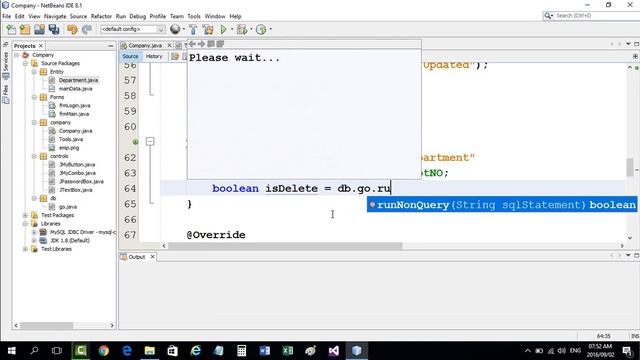Click the green Run Project icon
Viewport: 640px width, 360px height.
223,29
